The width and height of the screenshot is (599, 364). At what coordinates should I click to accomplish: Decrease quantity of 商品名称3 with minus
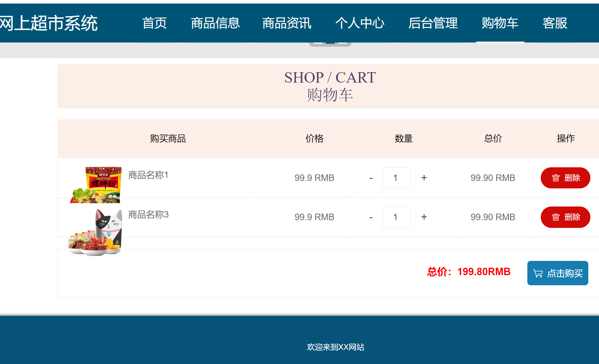[x=371, y=218]
